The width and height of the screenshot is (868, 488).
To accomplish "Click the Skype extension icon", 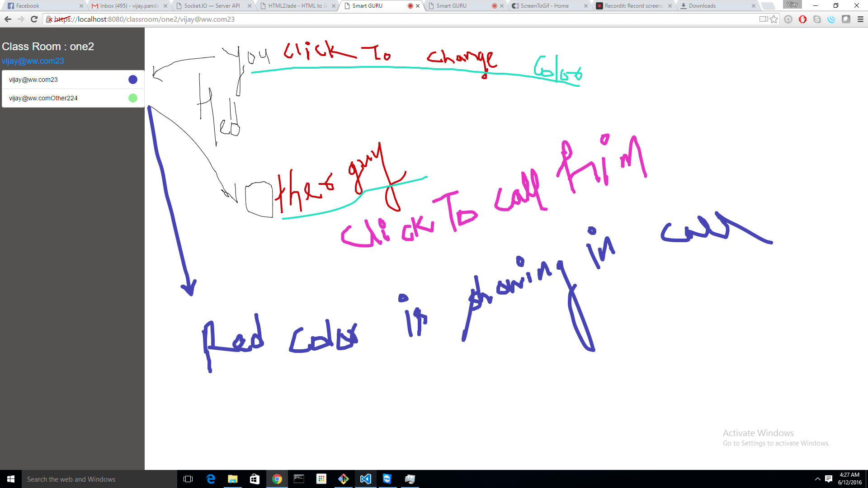I will point(817,19).
